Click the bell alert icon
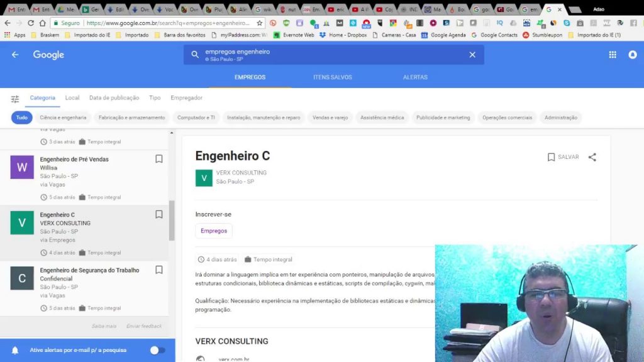 (15, 350)
